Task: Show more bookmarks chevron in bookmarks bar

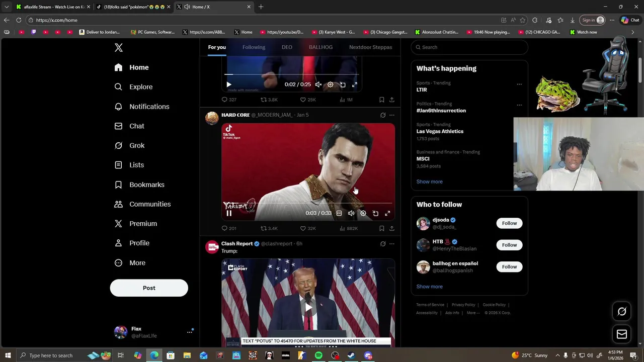Action: (x=633, y=32)
